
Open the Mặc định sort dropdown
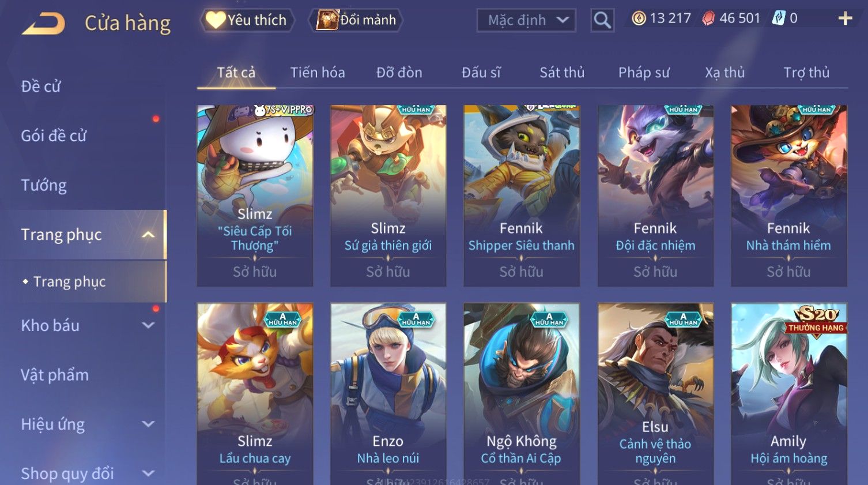(526, 20)
